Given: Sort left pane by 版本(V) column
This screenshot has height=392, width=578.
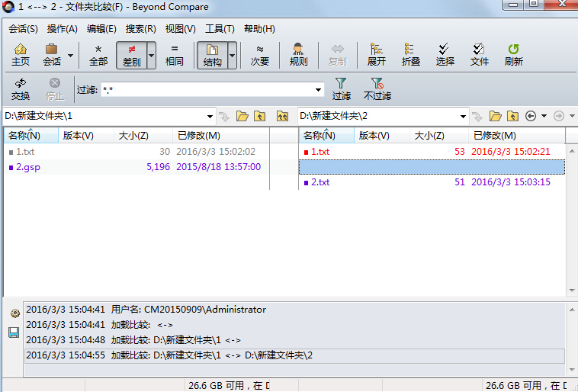Looking at the screenshot, I should point(86,136).
